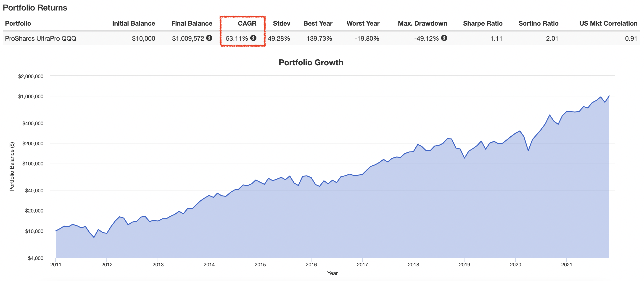Click the Max. Drawdown column header

pos(422,24)
